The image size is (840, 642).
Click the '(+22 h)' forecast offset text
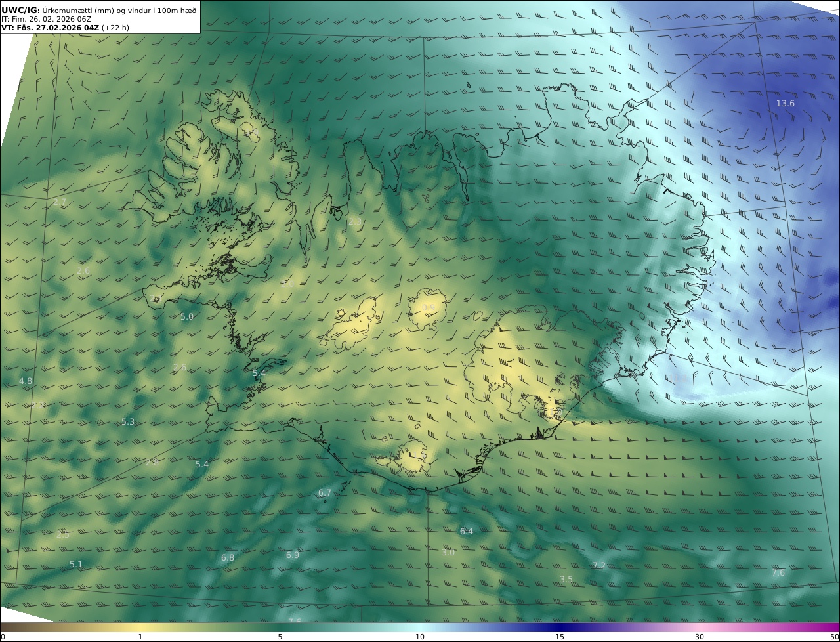tap(115, 28)
